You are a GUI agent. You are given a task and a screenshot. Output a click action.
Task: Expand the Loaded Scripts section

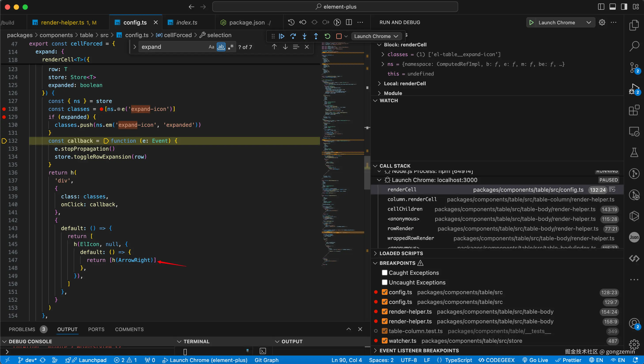pyautogui.click(x=401, y=253)
